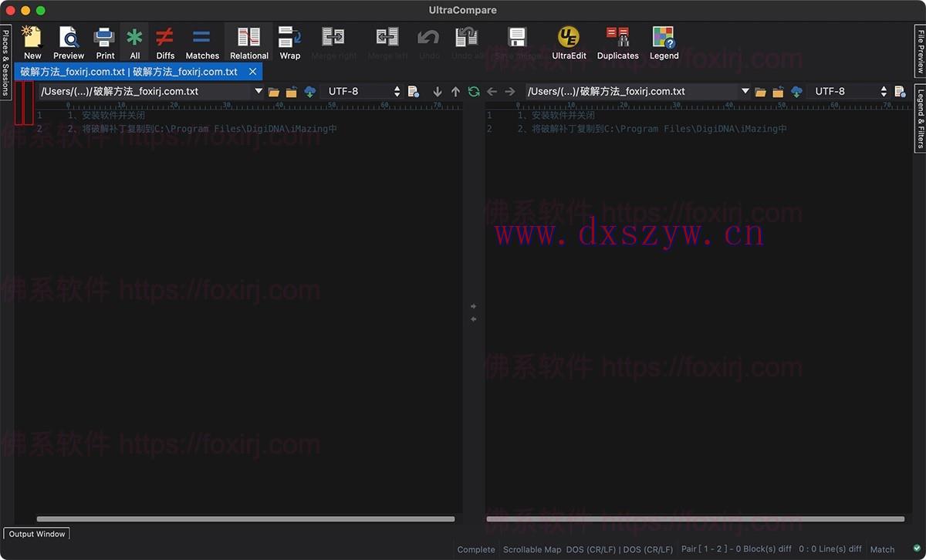Save the left pane file
The width and height of the screenshot is (926, 560).
point(292,92)
